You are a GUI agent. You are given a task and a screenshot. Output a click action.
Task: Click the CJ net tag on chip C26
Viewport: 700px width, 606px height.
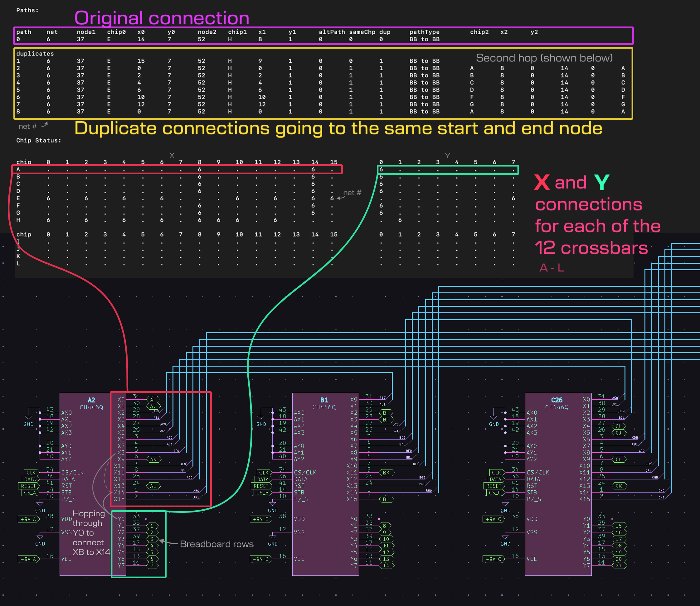coord(619,433)
